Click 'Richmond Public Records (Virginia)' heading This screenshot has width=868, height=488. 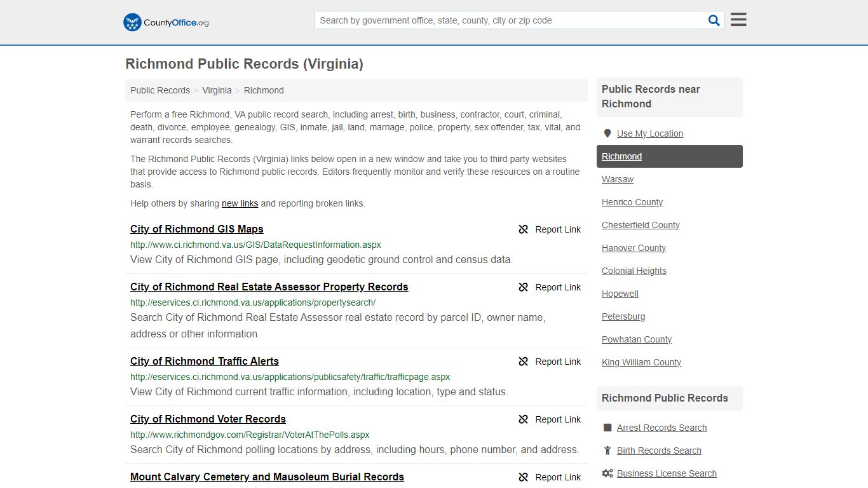(244, 64)
